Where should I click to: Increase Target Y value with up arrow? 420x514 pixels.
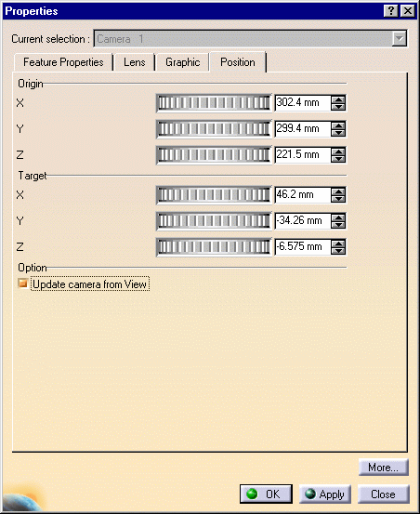338,217
